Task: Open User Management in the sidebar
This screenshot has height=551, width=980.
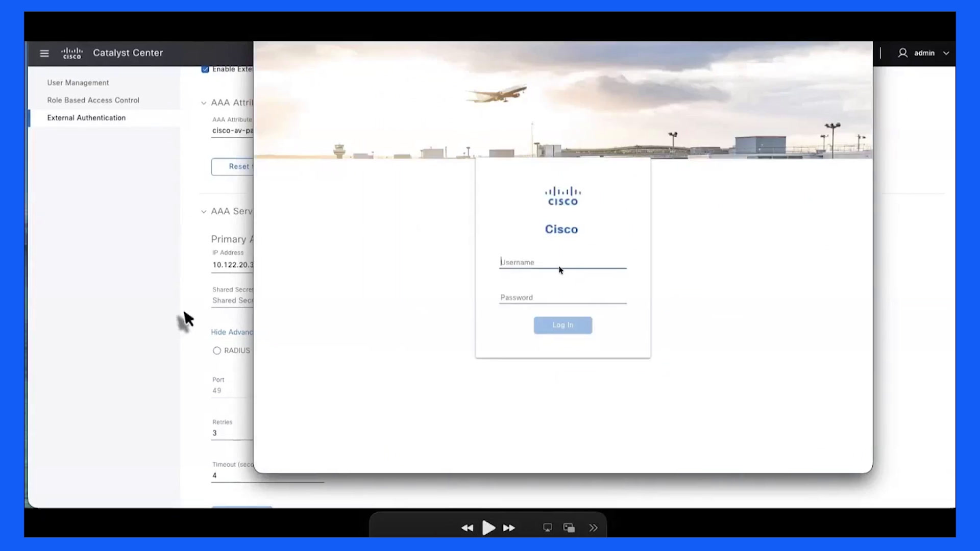Action: (78, 83)
